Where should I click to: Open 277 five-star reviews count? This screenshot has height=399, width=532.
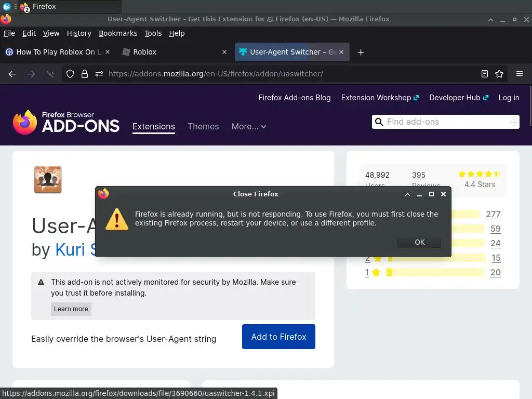point(494,215)
